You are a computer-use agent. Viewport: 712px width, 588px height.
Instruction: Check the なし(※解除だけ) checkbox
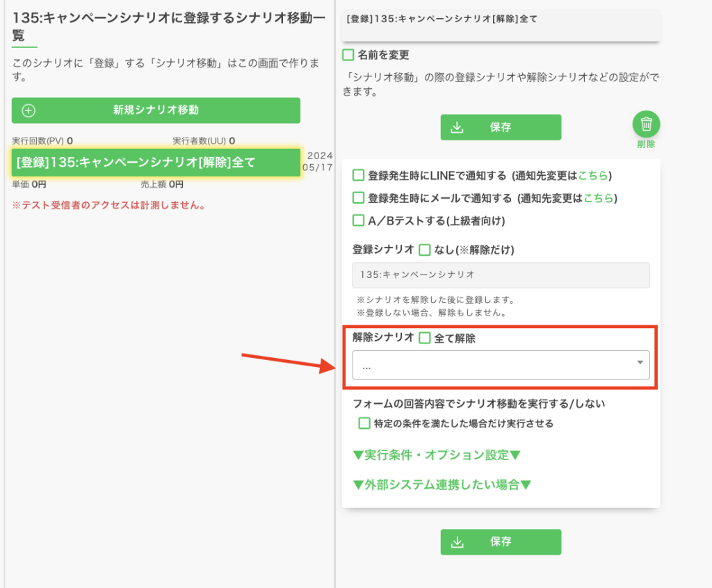pos(425,250)
